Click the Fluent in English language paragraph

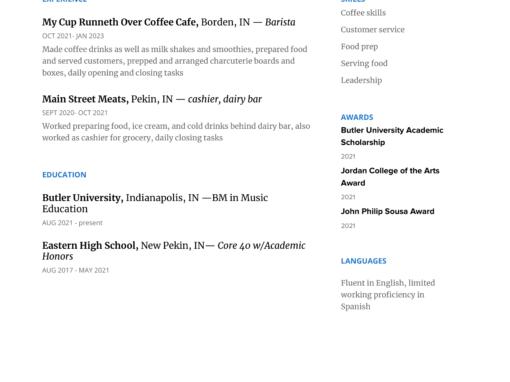coord(388,295)
